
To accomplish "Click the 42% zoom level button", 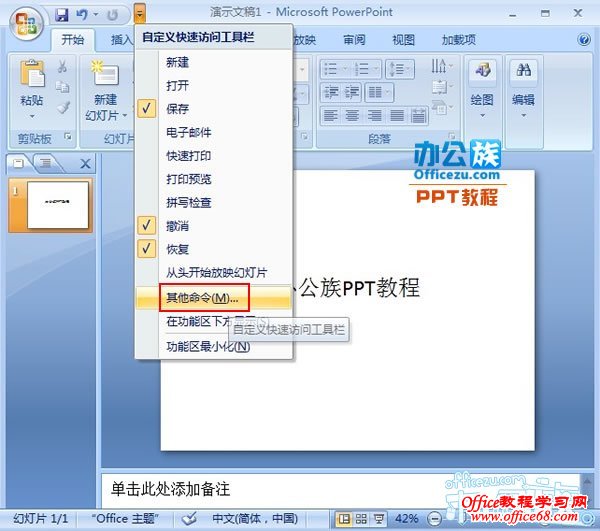I will click(x=406, y=519).
